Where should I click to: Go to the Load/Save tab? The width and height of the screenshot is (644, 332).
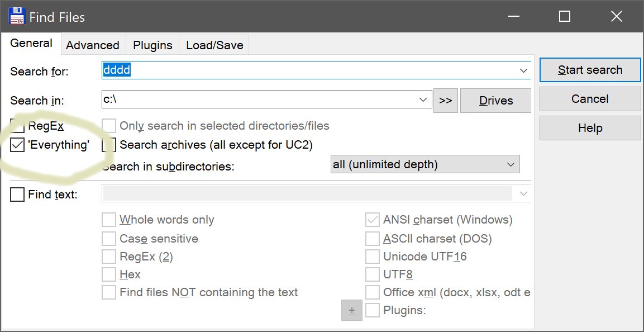pyautogui.click(x=214, y=45)
